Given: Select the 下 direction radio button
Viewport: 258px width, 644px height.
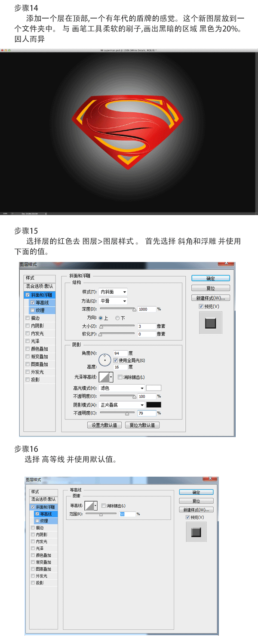Looking at the screenshot, I should (117, 318).
